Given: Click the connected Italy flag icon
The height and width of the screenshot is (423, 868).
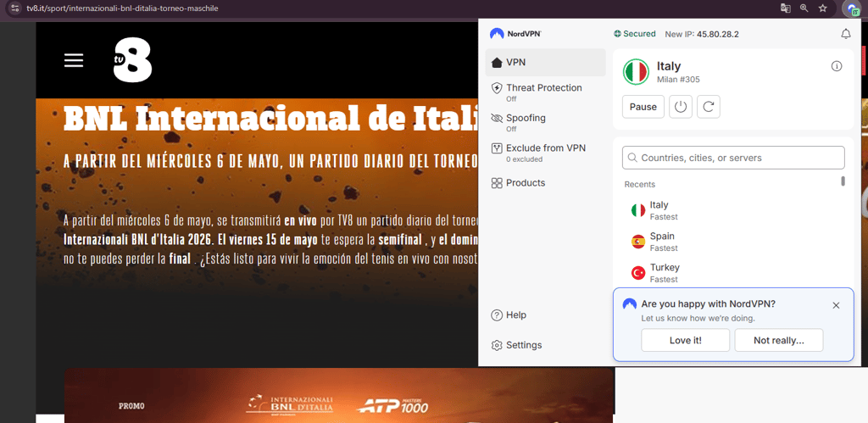Looking at the screenshot, I should [x=636, y=72].
